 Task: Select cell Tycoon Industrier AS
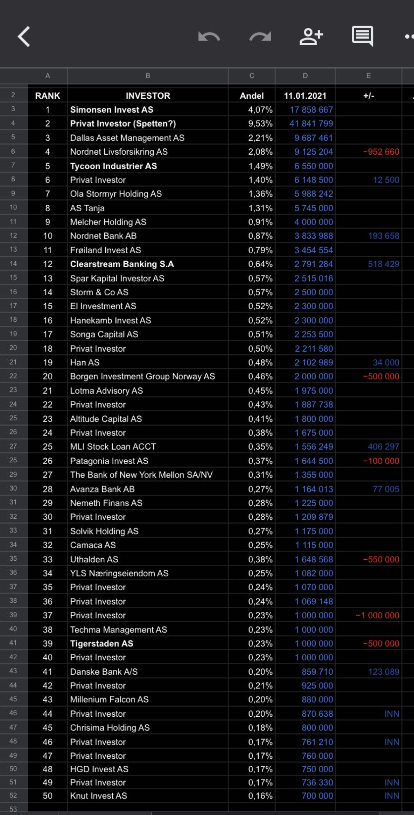point(148,166)
